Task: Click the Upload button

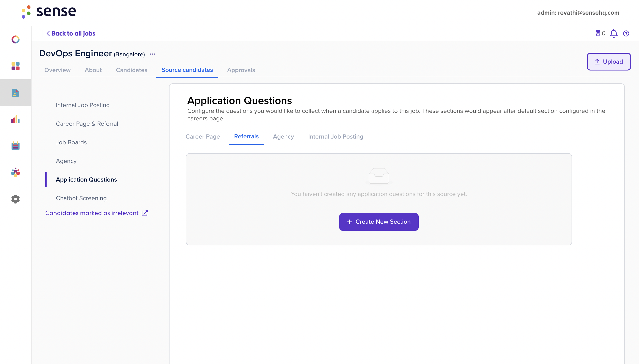Action: tap(609, 61)
